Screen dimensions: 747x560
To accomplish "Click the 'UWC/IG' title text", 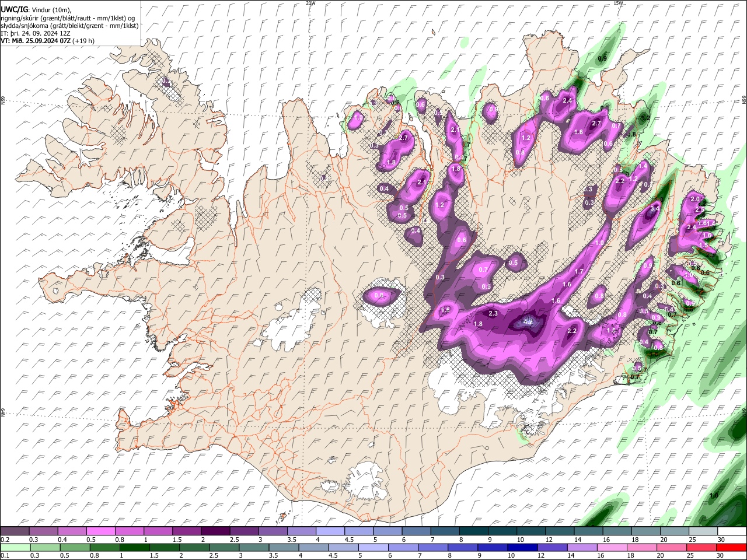I will point(13,9).
